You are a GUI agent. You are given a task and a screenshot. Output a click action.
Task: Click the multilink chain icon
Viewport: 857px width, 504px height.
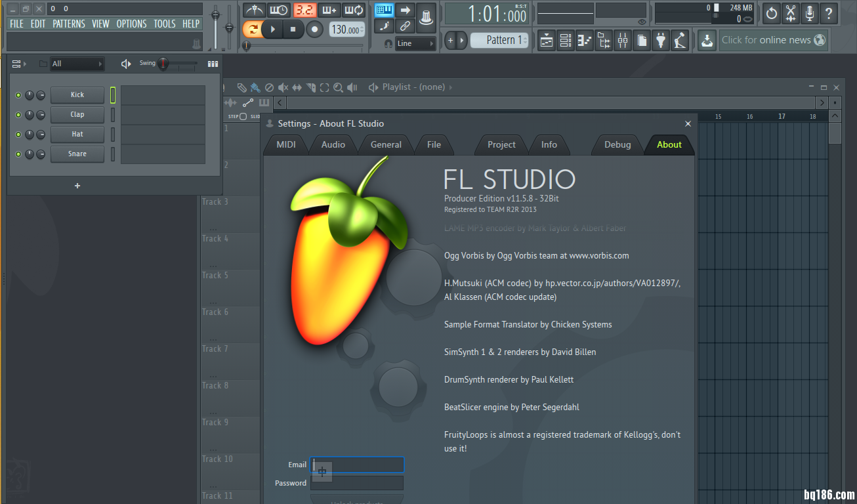click(x=405, y=26)
